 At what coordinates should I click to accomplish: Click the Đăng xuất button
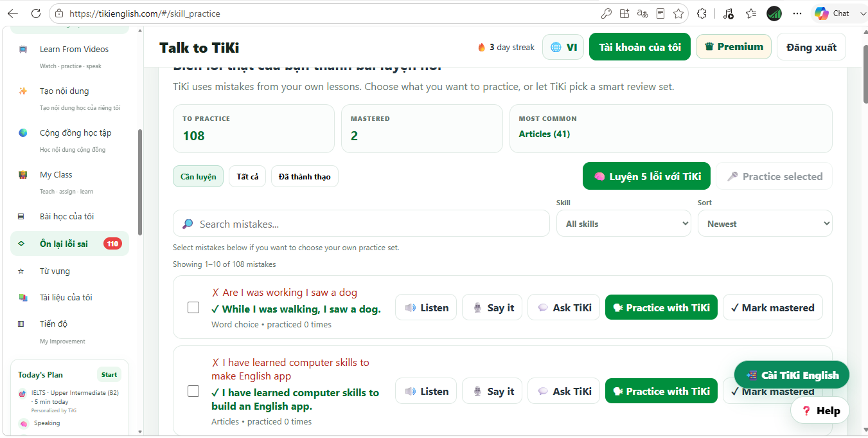click(x=811, y=47)
